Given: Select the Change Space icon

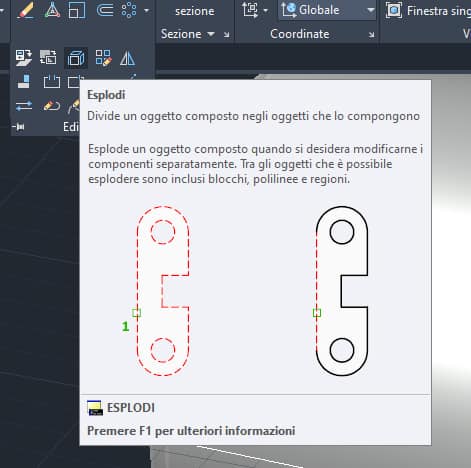Looking at the screenshot, I should point(48,57).
